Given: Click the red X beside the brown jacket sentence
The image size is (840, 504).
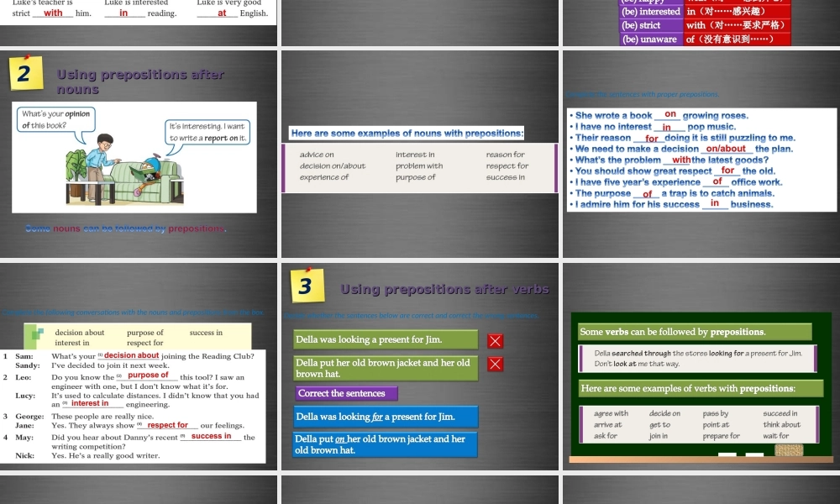Looking at the screenshot, I should pyautogui.click(x=495, y=365).
